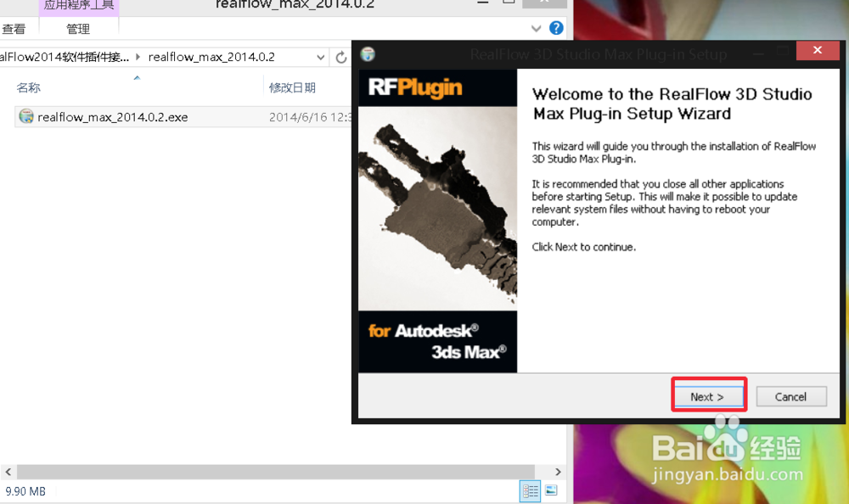Open address bar history dropdown

[321, 58]
